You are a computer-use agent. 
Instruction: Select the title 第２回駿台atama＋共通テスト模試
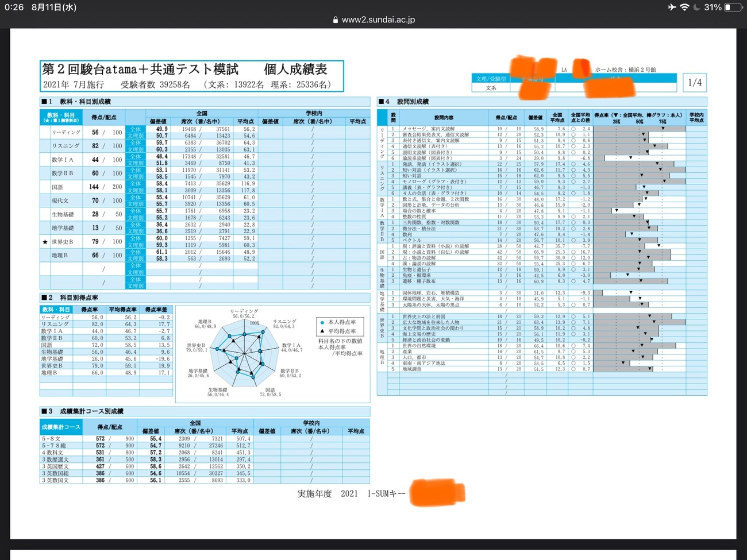coord(140,69)
